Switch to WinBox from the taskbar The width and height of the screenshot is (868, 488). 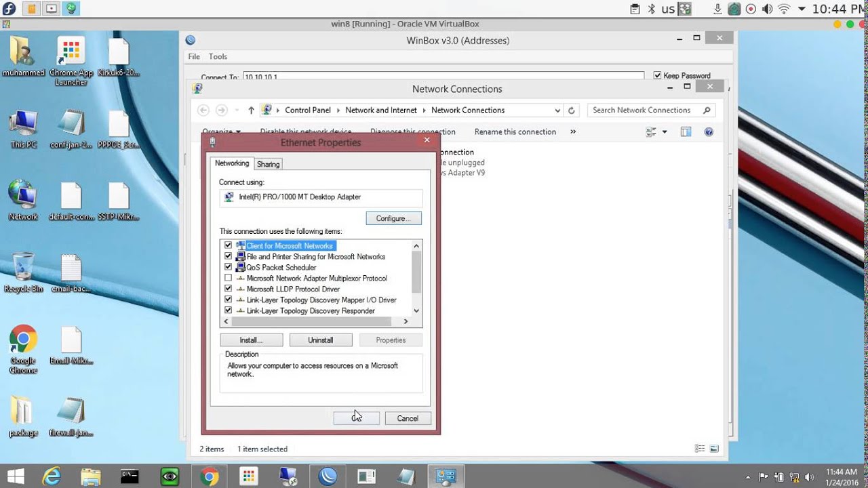pyautogui.click(x=328, y=476)
